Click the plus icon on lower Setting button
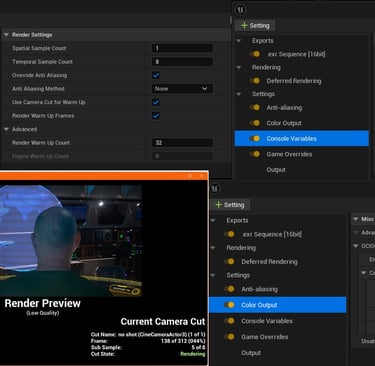This screenshot has height=366, width=375. point(219,204)
